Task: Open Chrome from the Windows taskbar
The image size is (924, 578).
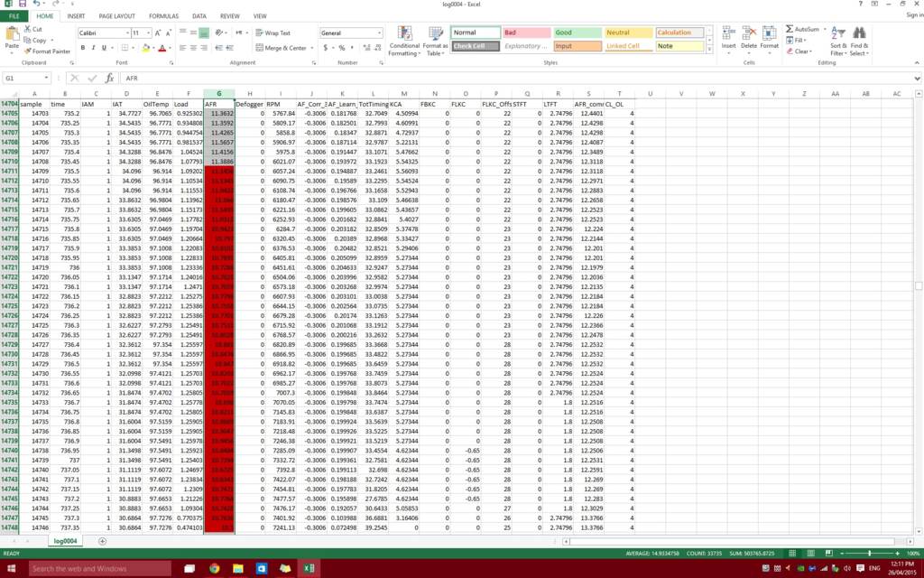Action: pos(215,569)
